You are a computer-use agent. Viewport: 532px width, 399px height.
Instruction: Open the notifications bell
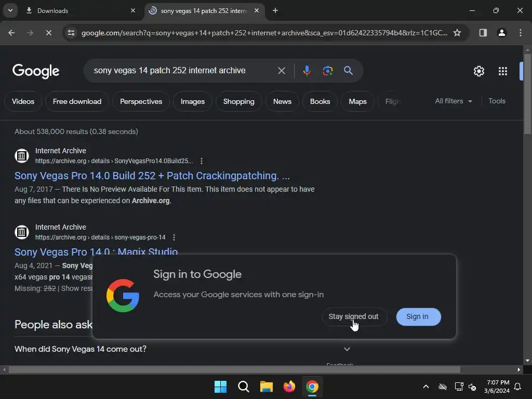click(x=517, y=387)
